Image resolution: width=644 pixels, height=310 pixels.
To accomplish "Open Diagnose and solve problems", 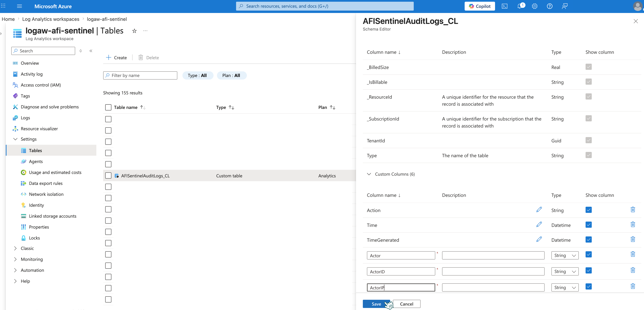I will click(50, 107).
